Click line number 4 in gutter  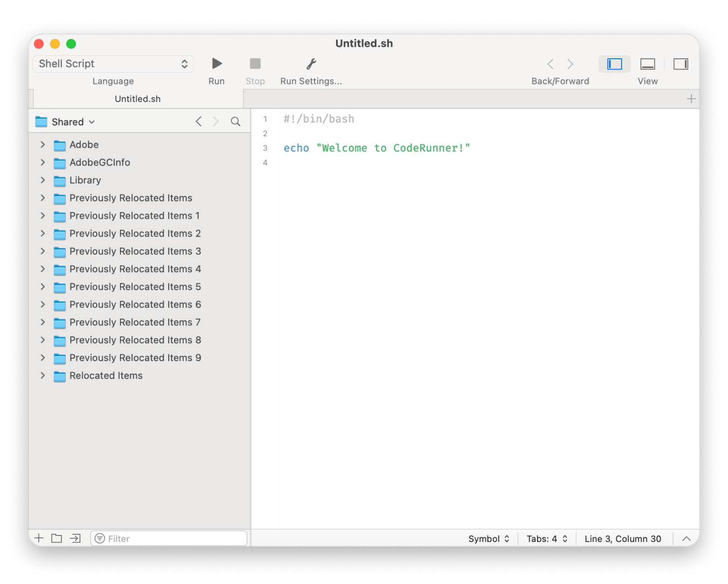[265, 162]
